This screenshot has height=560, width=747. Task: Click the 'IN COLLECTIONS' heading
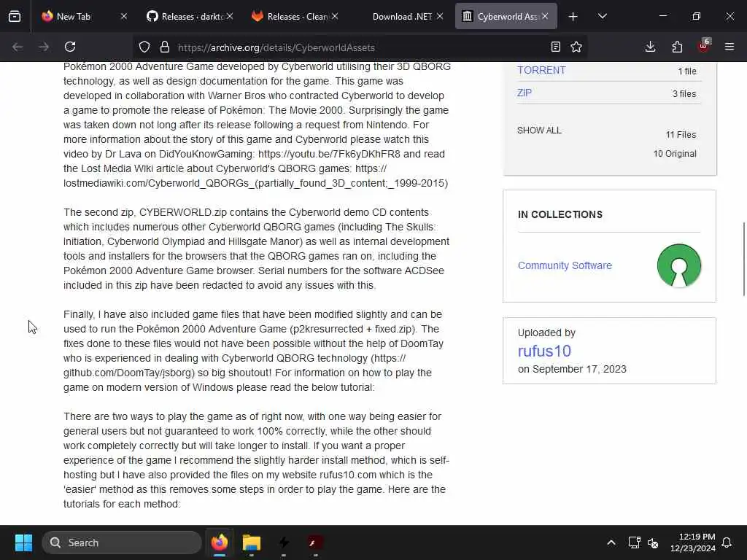[560, 214]
